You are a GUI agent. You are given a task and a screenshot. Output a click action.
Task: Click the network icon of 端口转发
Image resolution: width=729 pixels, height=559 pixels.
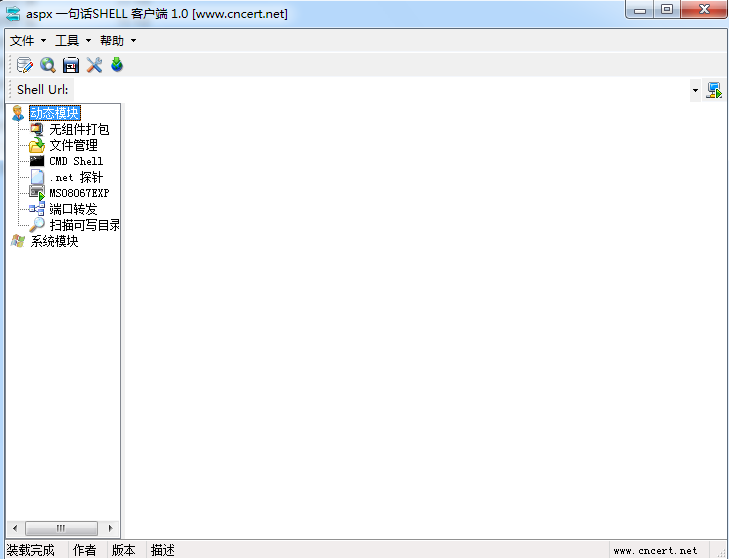(37, 209)
